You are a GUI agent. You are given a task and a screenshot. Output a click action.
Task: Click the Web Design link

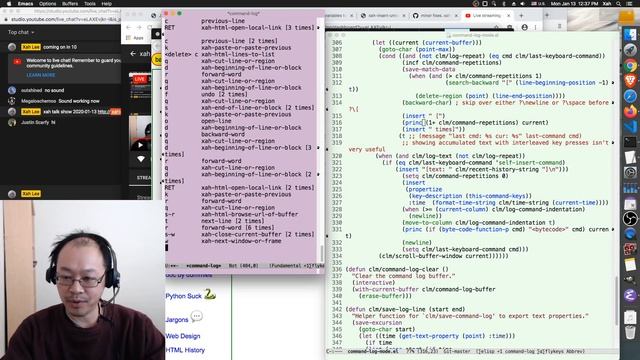pos(183,336)
